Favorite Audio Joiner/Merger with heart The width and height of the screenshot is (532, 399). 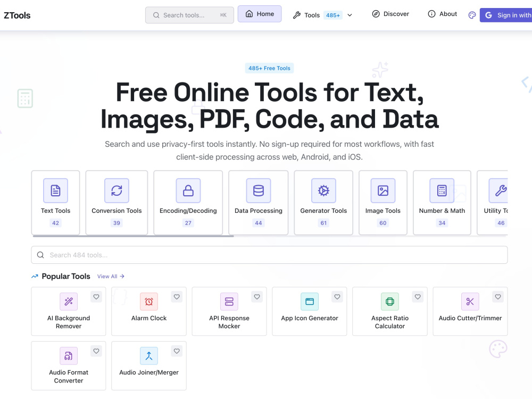click(x=177, y=351)
